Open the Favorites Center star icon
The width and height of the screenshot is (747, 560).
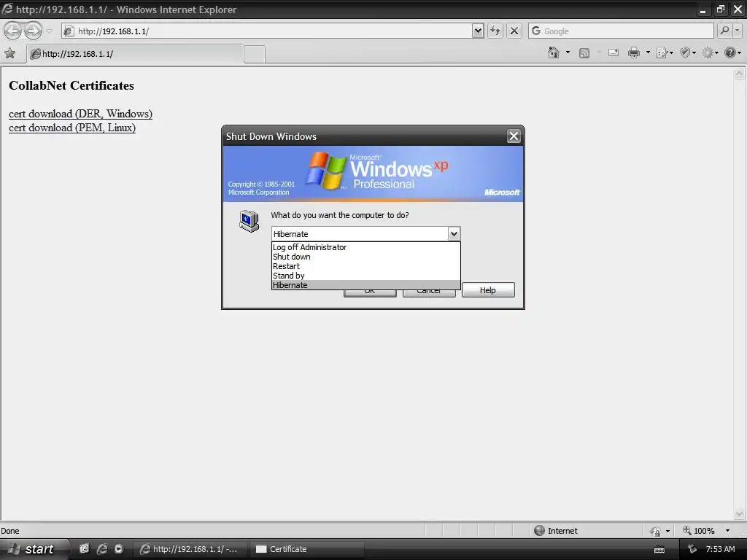click(10, 53)
